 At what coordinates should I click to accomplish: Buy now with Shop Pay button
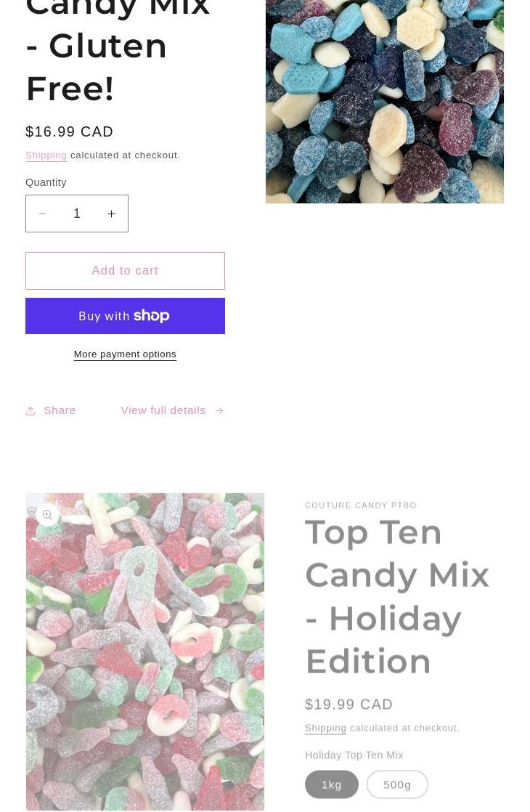point(126,316)
